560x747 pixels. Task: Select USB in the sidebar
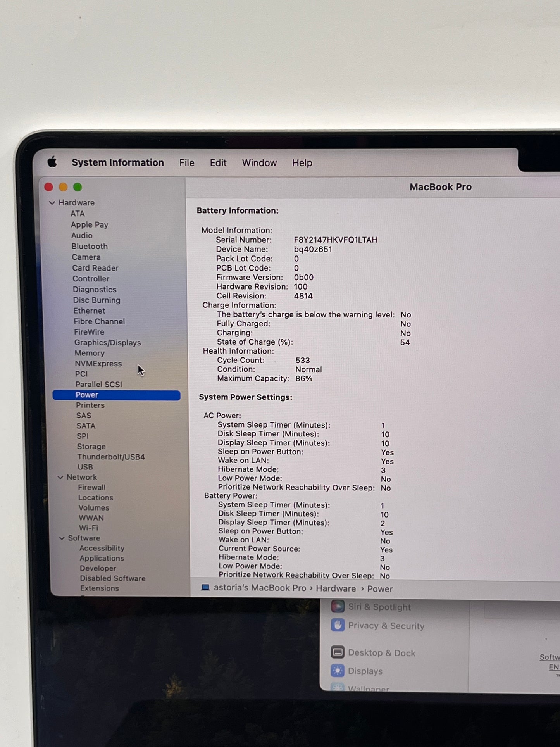pos(85,467)
